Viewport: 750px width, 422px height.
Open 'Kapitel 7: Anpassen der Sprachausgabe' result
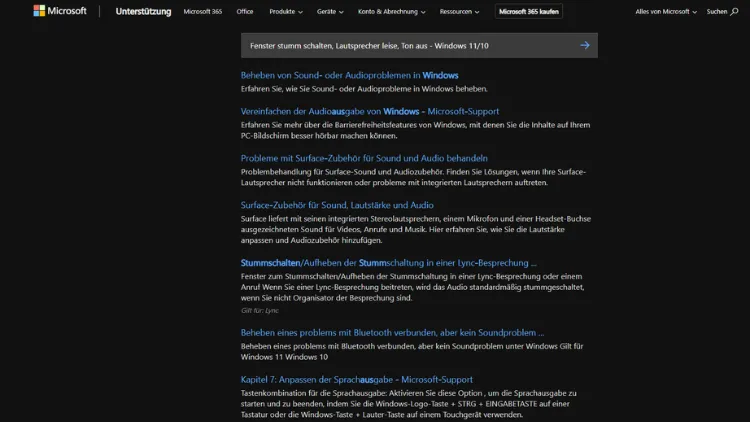coord(356,379)
